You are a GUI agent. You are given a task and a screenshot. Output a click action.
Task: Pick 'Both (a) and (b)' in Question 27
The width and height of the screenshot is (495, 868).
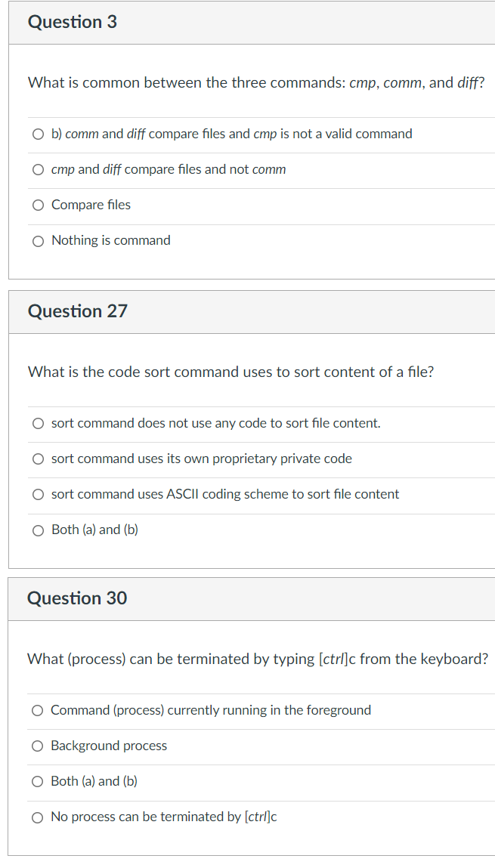coord(38,530)
